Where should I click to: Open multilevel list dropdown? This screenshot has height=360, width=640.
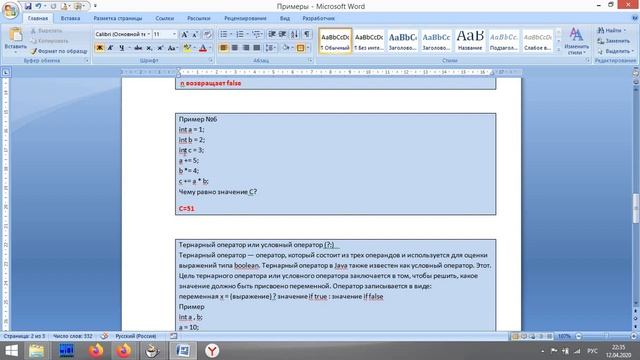(263, 34)
